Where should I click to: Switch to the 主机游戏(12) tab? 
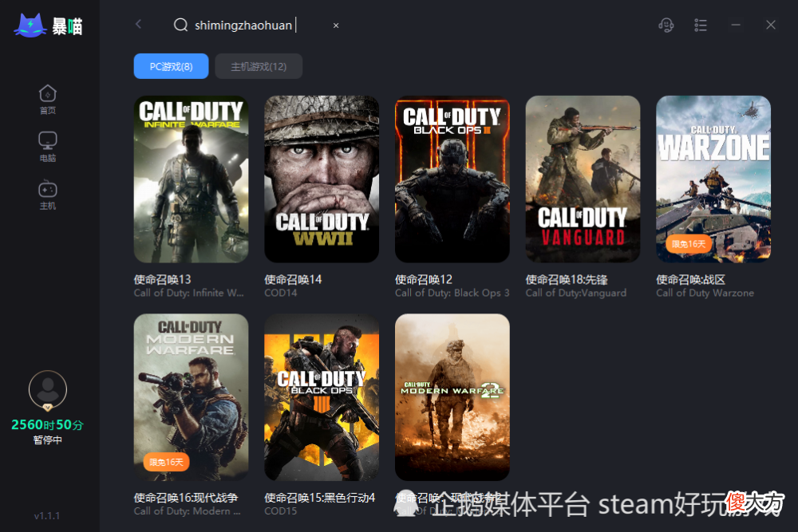click(x=259, y=66)
